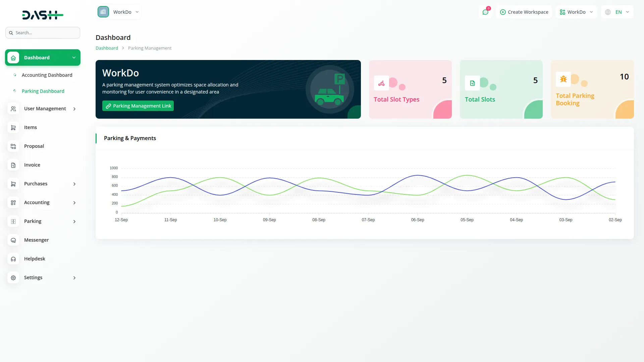Click the Total Slots document icon
Viewport: 644px width, 362px height.
[472, 83]
